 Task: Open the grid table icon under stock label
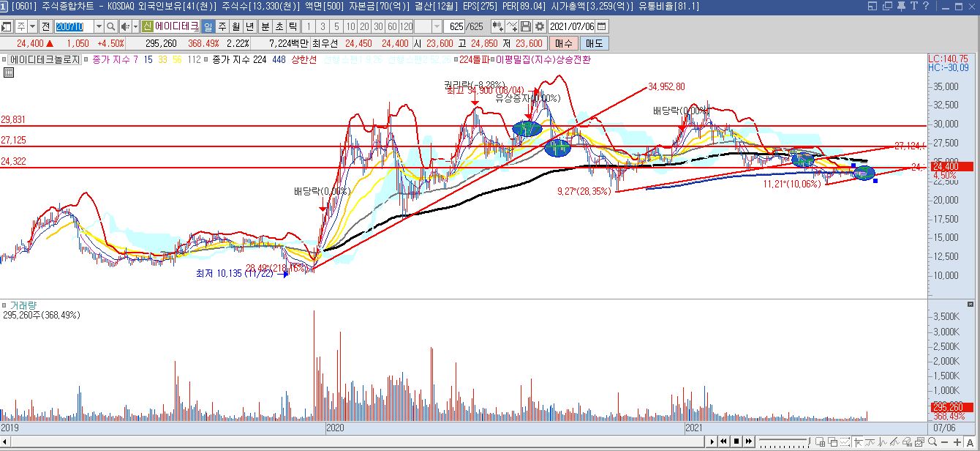click(8, 72)
